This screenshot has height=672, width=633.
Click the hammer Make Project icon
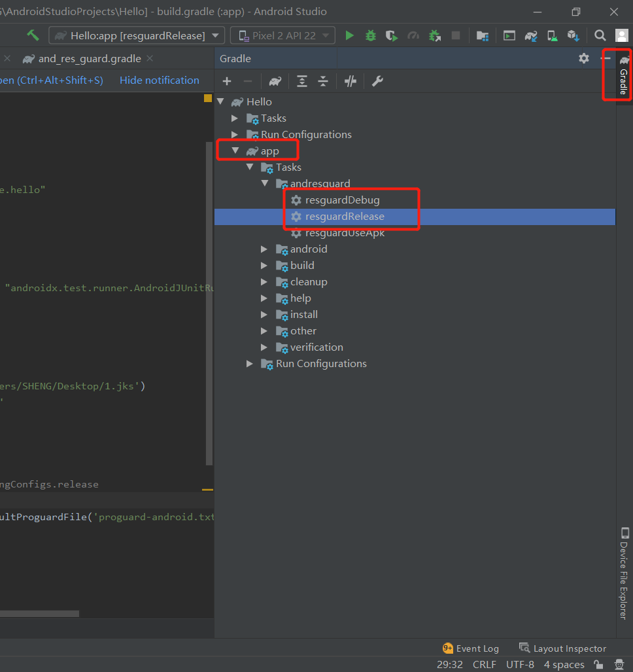click(33, 35)
